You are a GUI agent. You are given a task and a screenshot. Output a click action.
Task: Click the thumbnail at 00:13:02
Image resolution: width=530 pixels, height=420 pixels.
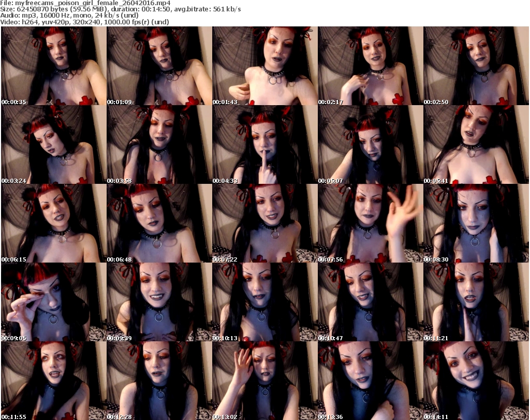tap(264, 381)
